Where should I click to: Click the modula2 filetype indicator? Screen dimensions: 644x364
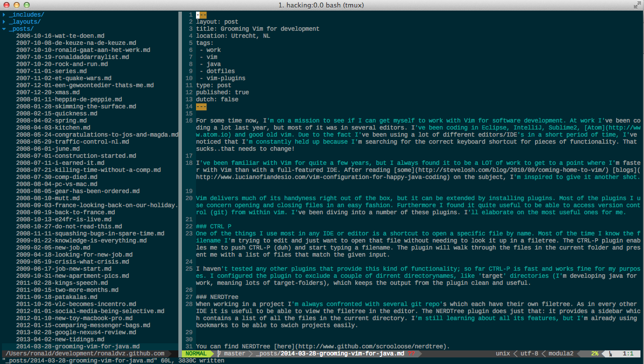tap(561, 353)
